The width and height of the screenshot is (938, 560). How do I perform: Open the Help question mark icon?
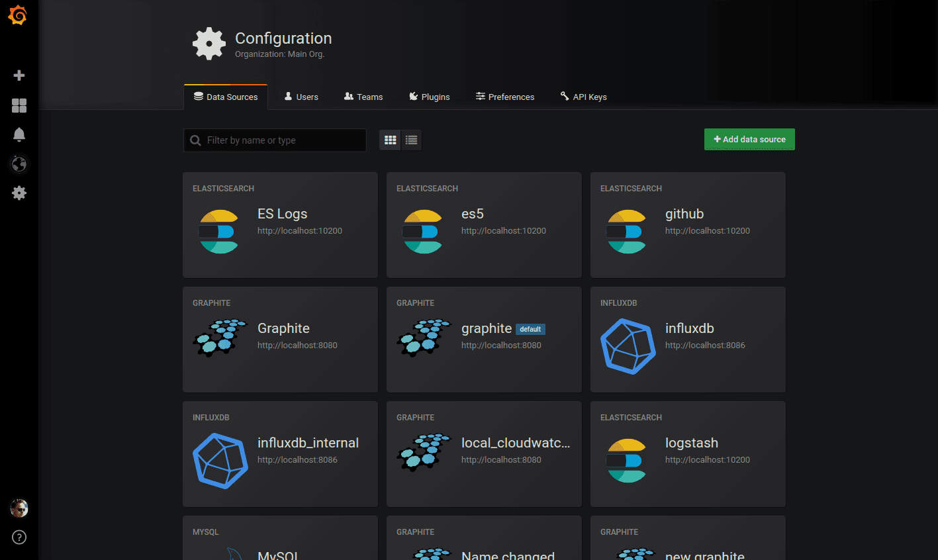point(19,537)
